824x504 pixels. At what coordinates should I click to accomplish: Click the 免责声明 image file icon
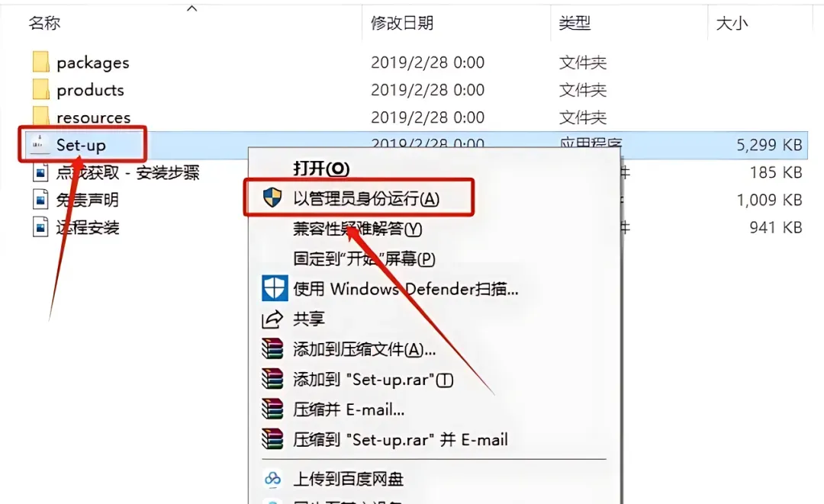(x=40, y=200)
